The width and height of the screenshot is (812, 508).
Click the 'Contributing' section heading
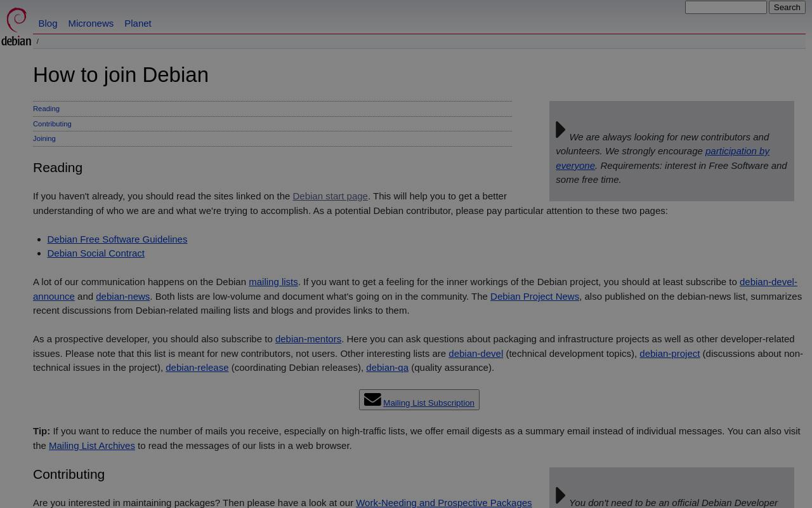tap(69, 474)
